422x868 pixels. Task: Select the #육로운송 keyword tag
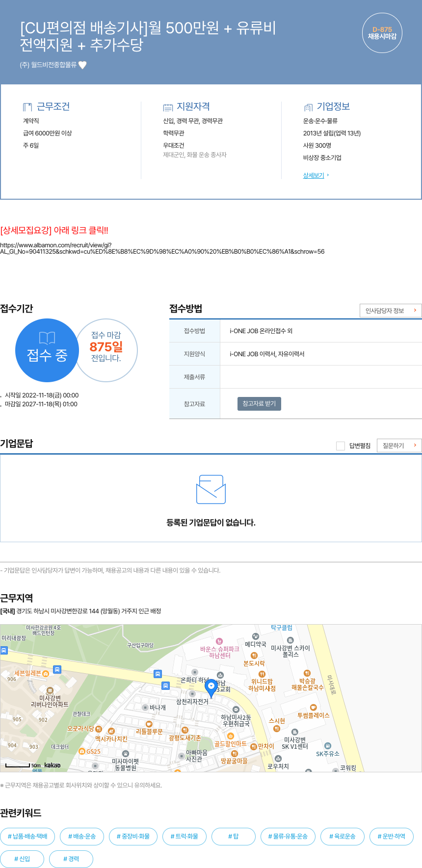coord(343,836)
